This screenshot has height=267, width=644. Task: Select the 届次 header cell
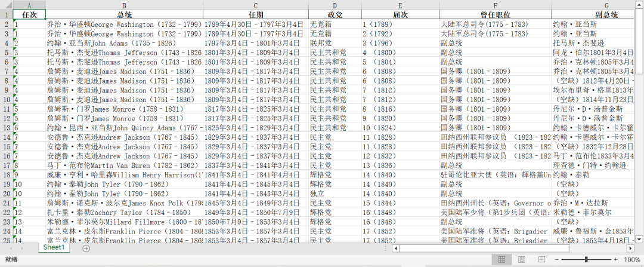pos(400,15)
